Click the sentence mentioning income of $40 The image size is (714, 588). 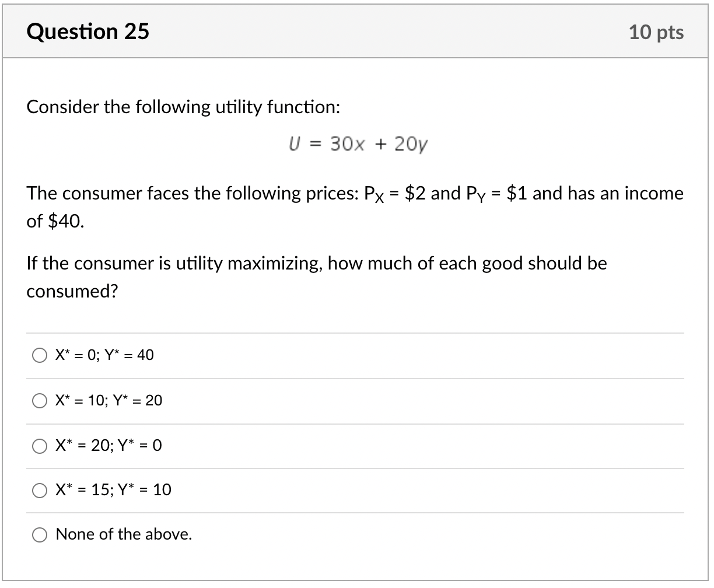[355, 194]
